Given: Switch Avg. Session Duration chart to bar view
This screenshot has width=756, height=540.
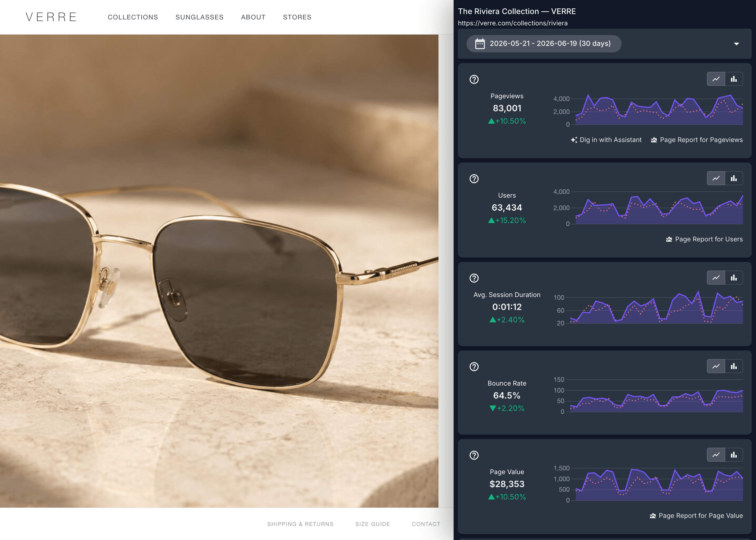Looking at the screenshot, I should point(734,278).
